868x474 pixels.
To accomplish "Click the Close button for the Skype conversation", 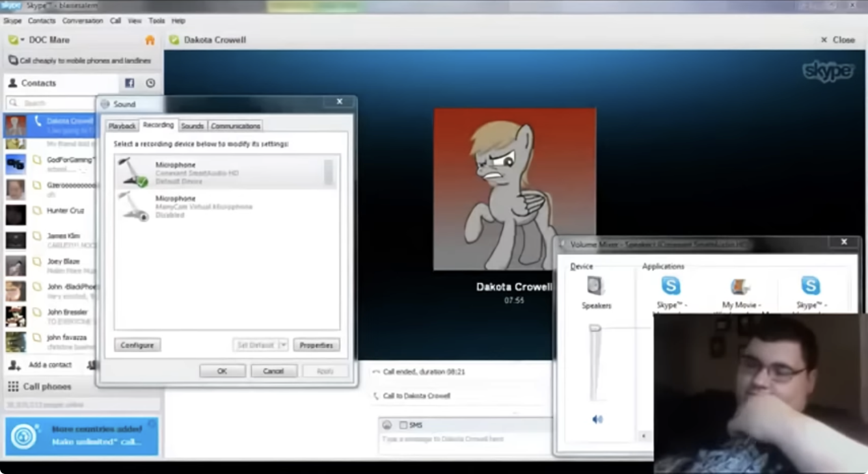I will (838, 40).
